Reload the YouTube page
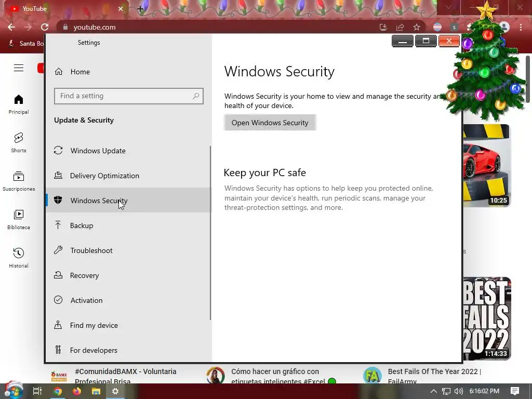The height and width of the screenshot is (399, 532). (x=45, y=27)
